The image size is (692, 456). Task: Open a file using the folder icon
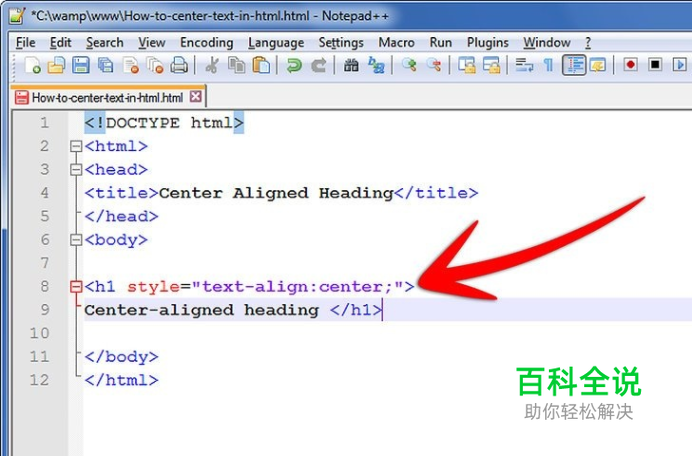[x=56, y=66]
